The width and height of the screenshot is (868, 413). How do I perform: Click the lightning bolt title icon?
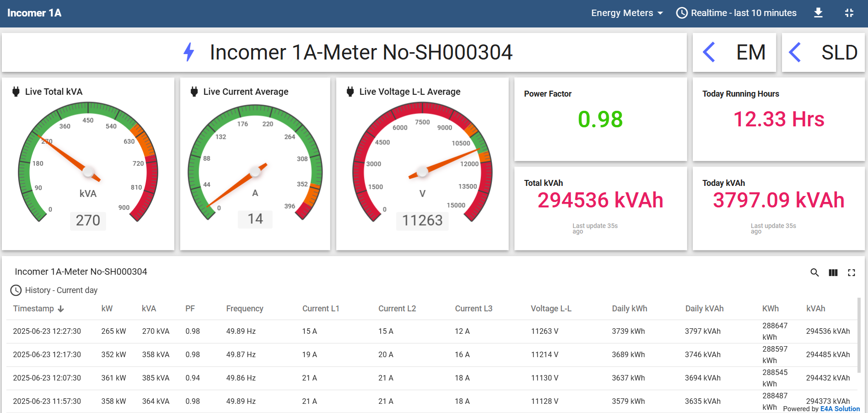tap(189, 52)
